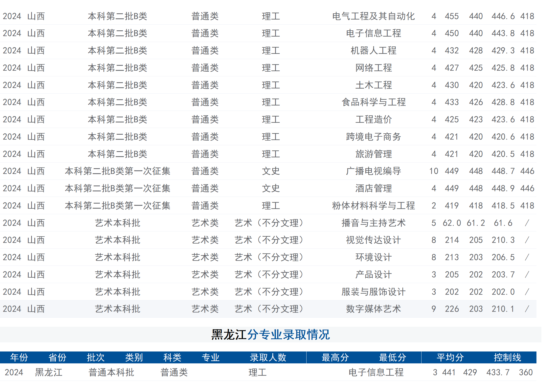
Task: Select the 土木工程 row entry
Action: point(374,85)
